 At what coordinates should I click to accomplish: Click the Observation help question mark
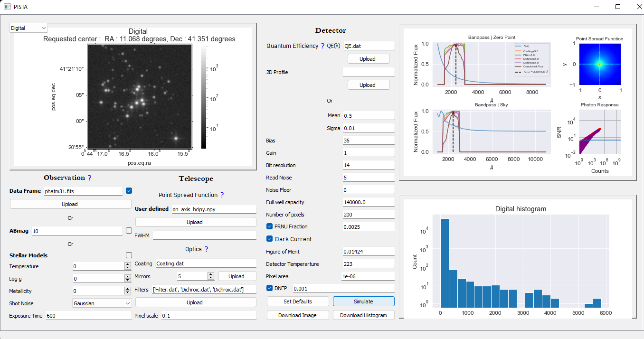click(x=89, y=178)
